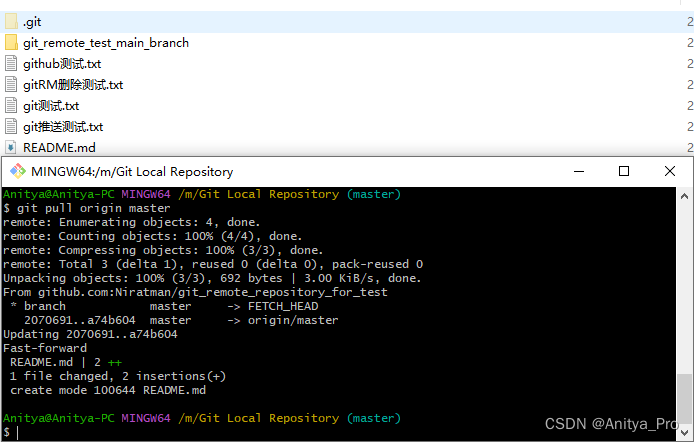Click the terminal scrollbar up arrow

click(x=684, y=196)
